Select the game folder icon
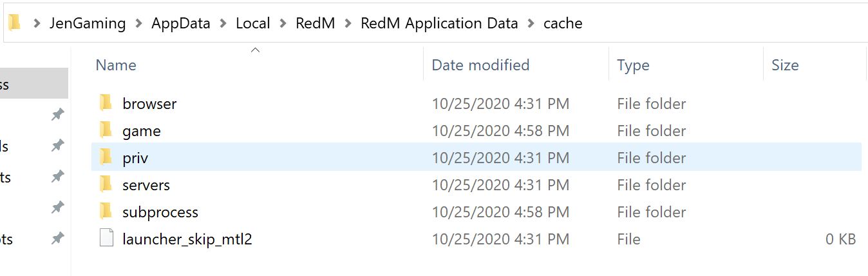This screenshot has height=276, width=868. pyautogui.click(x=106, y=130)
